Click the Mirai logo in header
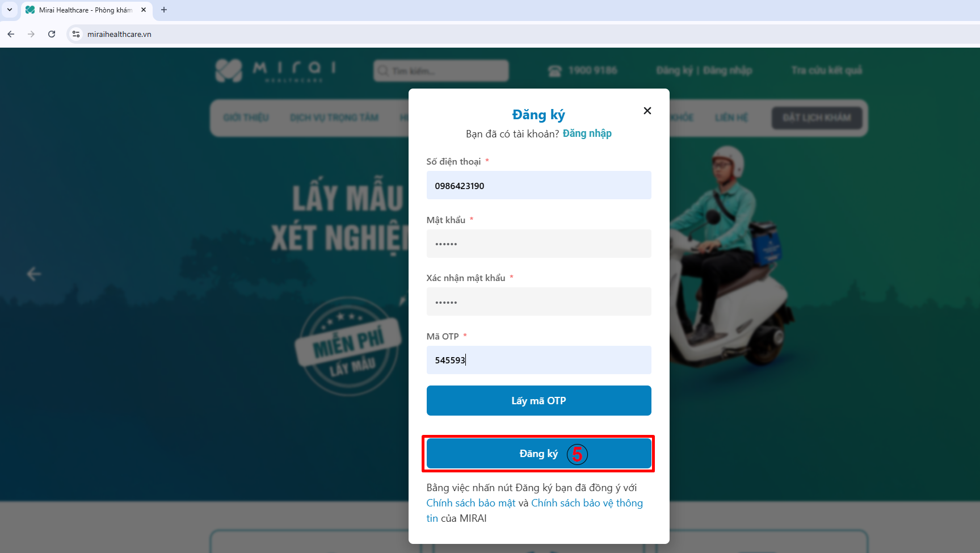The width and height of the screenshot is (980, 553). (x=276, y=70)
